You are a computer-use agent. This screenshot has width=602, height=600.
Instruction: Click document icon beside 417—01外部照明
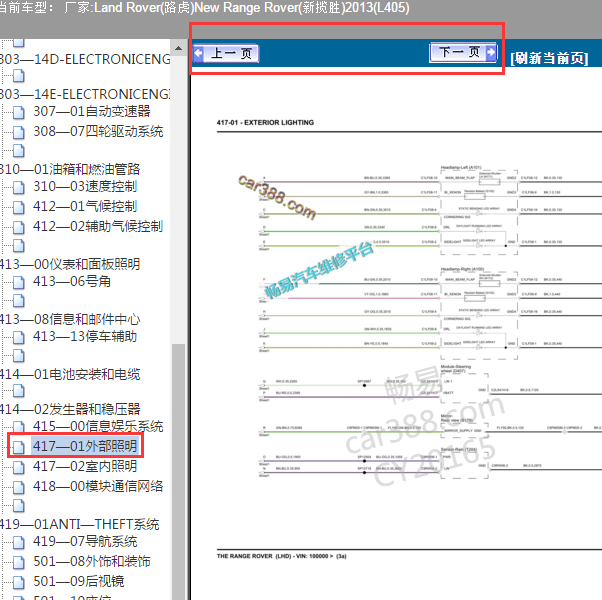tap(18, 447)
